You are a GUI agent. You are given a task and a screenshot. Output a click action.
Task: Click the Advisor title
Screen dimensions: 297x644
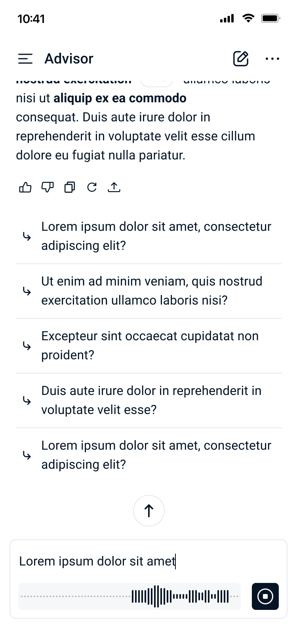pyautogui.click(x=69, y=59)
